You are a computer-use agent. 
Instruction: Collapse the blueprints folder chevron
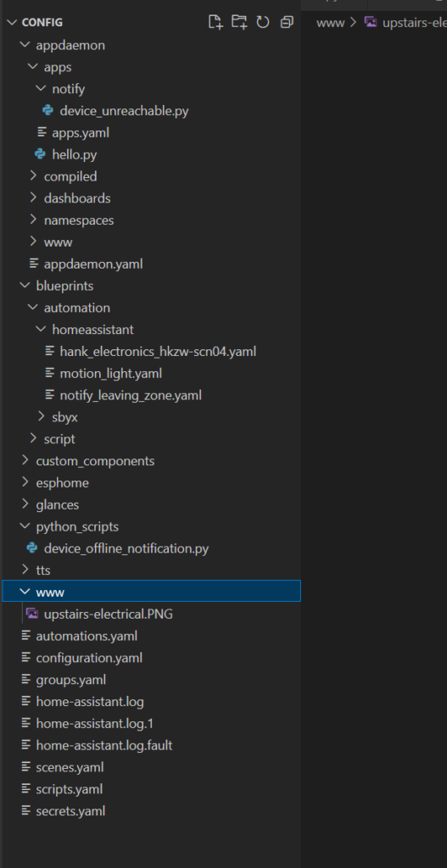[25, 286]
